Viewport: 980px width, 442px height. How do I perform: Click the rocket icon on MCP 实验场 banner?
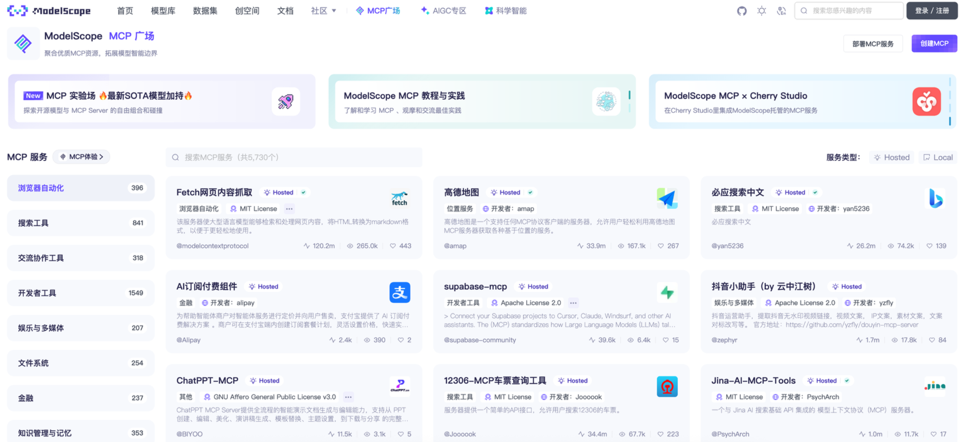[x=286, y=101]
